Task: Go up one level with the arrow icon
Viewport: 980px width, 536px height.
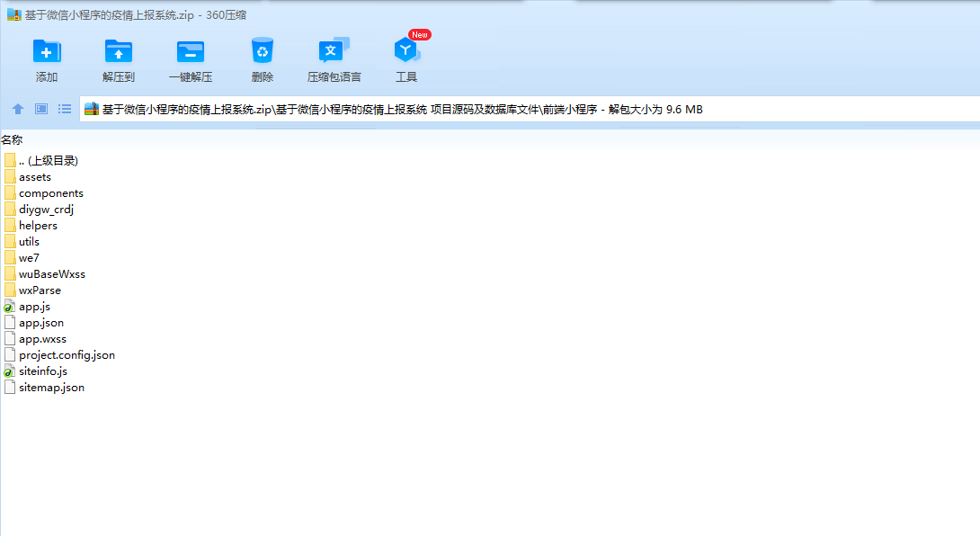Action: click(17, 109)
